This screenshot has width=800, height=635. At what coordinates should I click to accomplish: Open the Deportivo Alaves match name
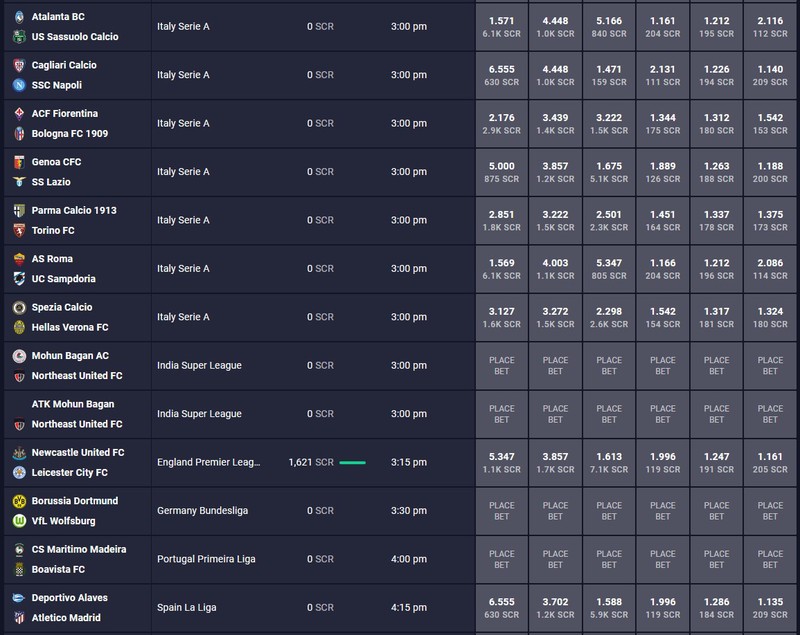tap(69, 598)
